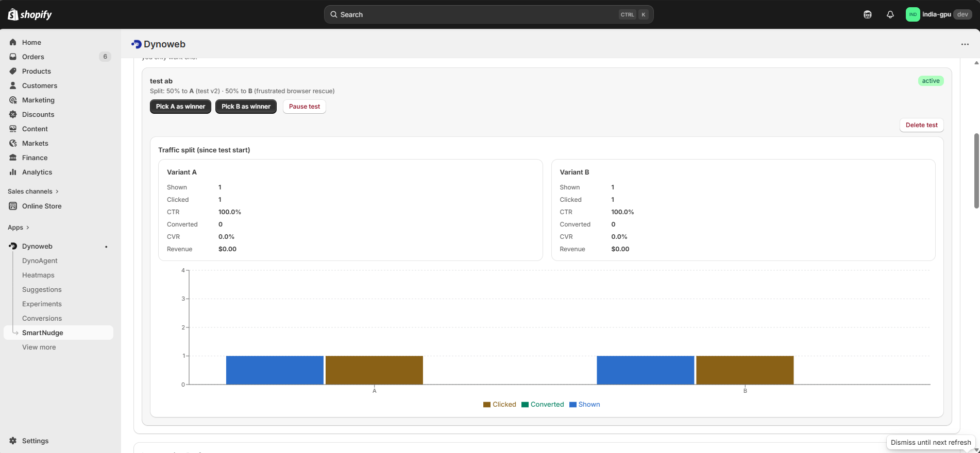980x453 pixels.
Task: Open the notifications bell
Action: [890, 14]
